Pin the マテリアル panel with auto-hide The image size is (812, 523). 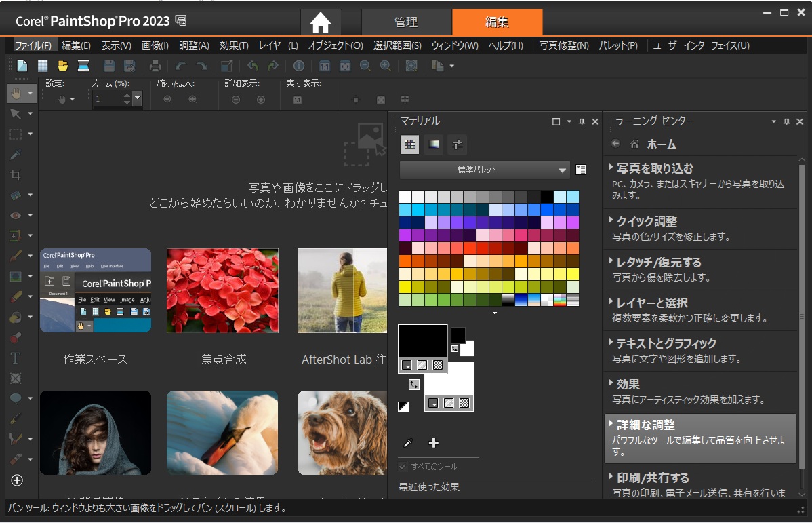click(582, 122)
